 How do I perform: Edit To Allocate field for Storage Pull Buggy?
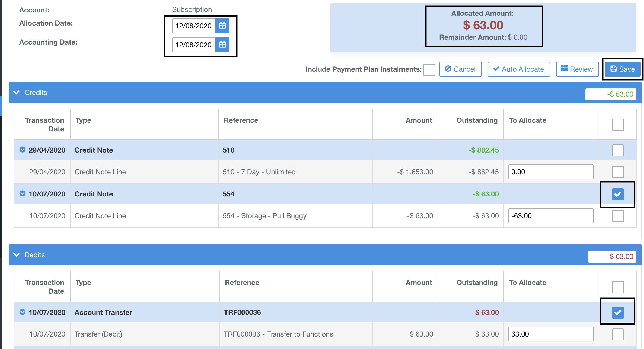pos(550,216)
